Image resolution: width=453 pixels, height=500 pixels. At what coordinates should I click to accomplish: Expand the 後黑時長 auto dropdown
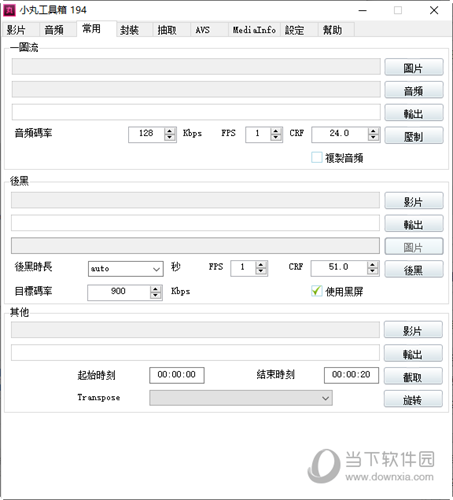[156, 269]
